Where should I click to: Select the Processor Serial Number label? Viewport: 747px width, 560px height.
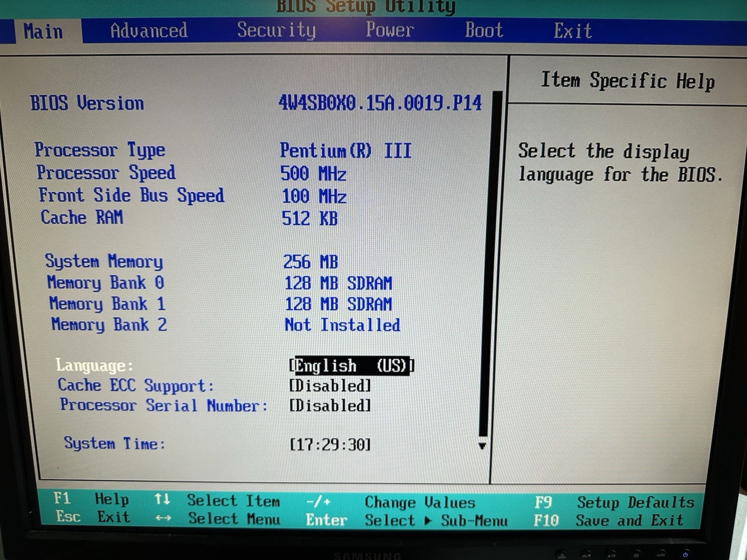pyautogui.click(x=164, y=405)
